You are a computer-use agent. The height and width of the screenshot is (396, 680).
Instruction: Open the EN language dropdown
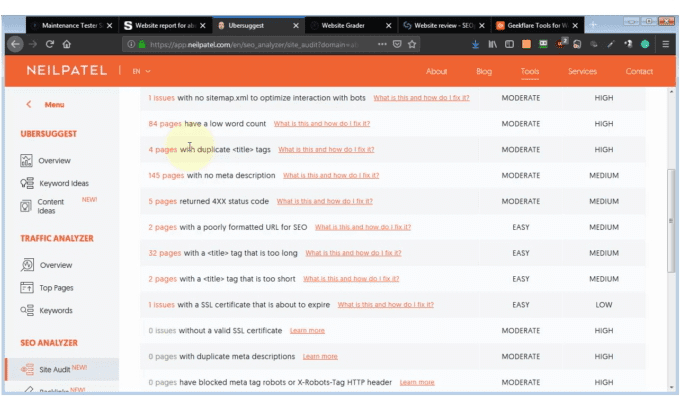(141, 71)
